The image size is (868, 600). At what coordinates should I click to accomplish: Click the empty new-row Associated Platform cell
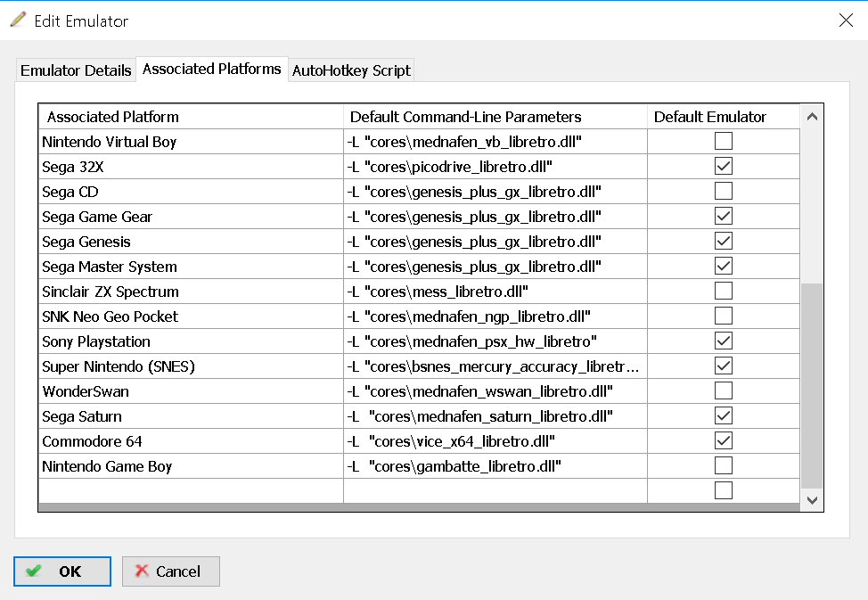click(191, 491)
